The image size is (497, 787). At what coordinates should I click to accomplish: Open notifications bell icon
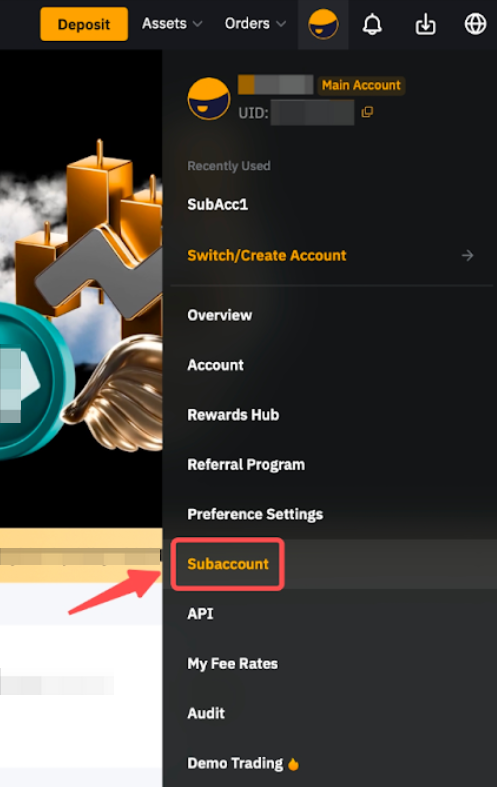click(372, 24)
